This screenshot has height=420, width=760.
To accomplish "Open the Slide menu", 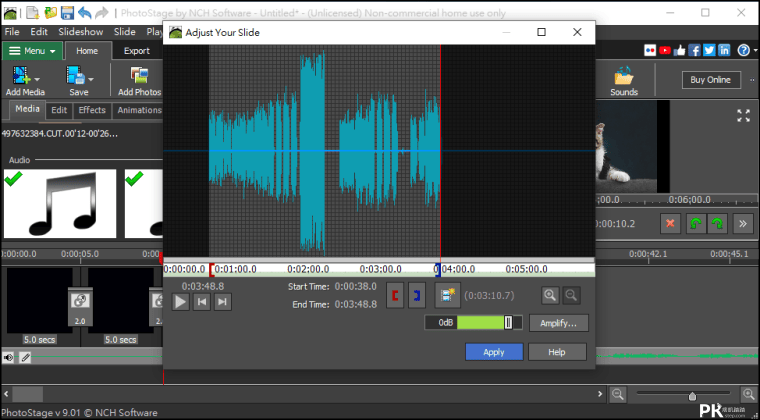I will (x=125, y=32).
